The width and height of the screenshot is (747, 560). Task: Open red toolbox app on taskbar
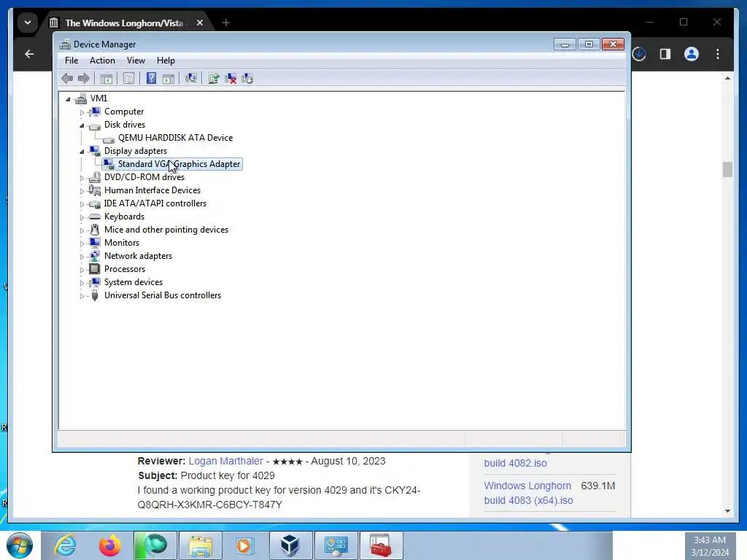pyautogui.click(x=381, y=545)
